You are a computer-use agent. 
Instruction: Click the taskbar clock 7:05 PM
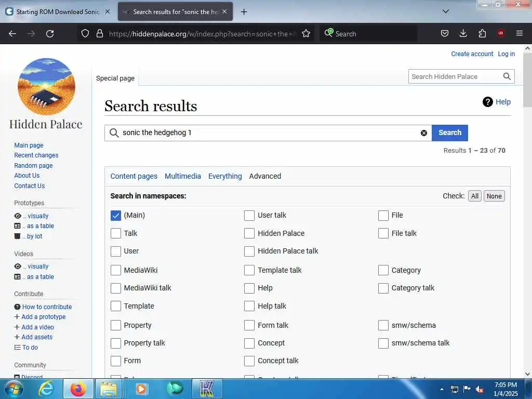[506, 385]
